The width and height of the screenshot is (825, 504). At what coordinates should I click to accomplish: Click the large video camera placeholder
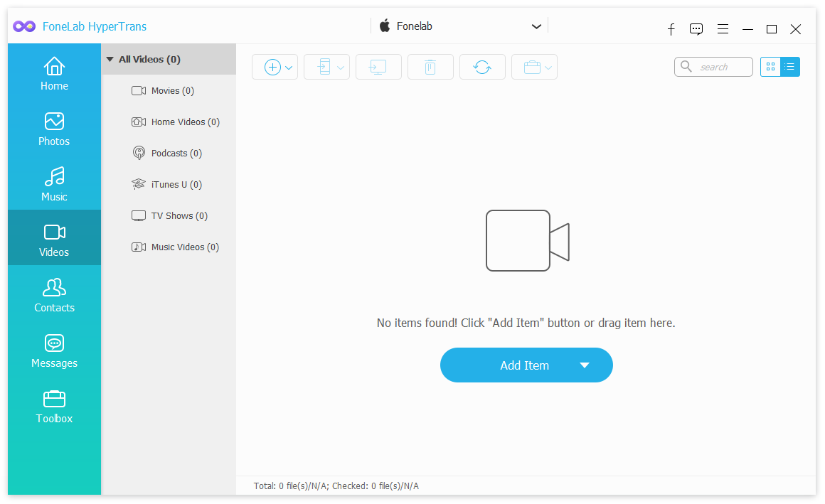coord(528,241)
